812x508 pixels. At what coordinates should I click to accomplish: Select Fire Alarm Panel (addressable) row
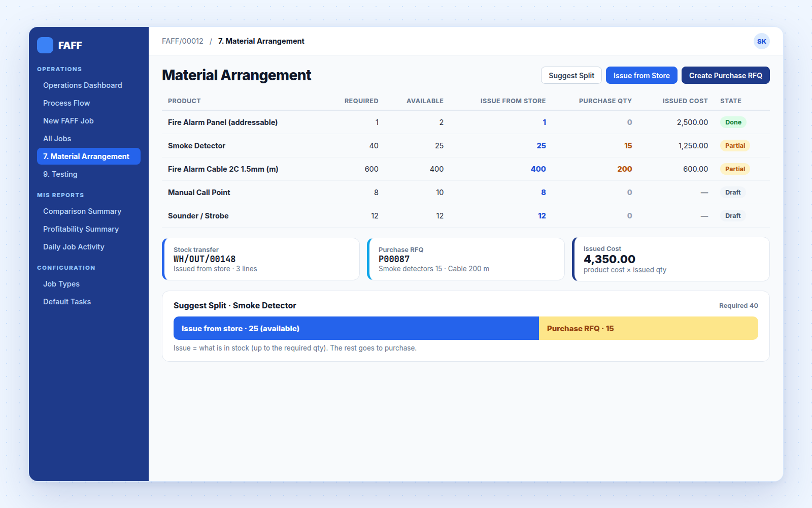coord(466,122)
